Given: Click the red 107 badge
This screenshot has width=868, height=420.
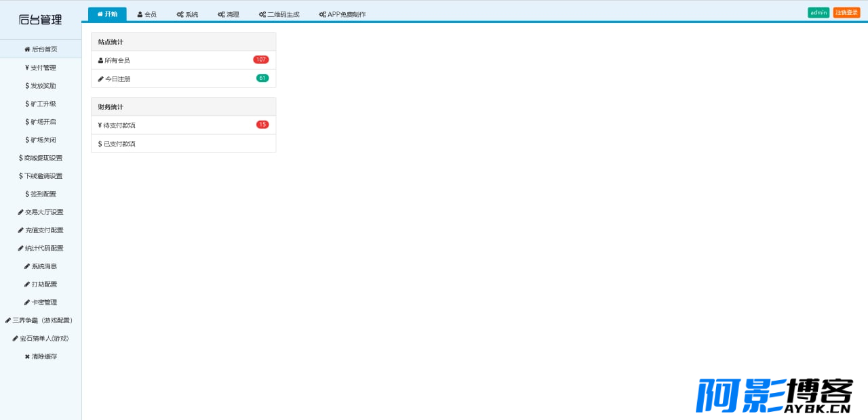Looking at the screenshot, I should point(261,60).
